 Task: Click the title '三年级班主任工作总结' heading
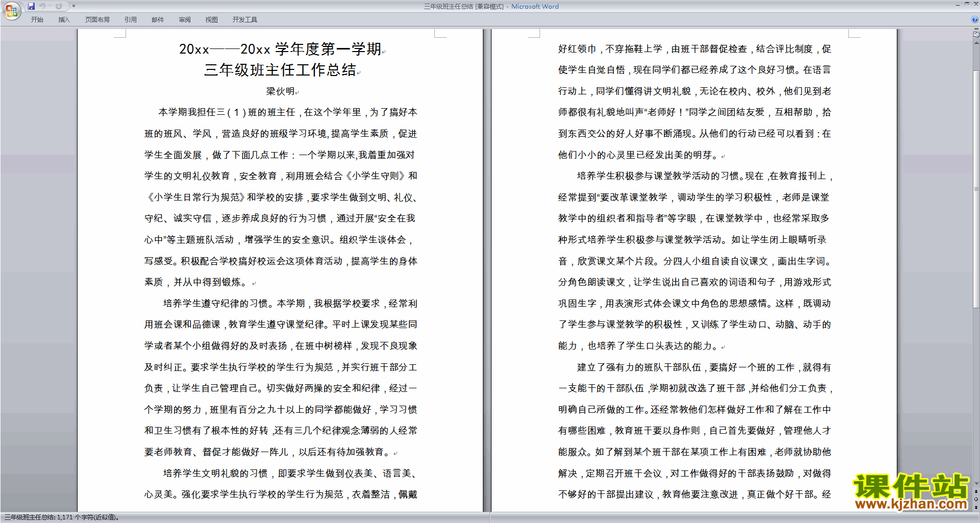[x=280, y=70]
